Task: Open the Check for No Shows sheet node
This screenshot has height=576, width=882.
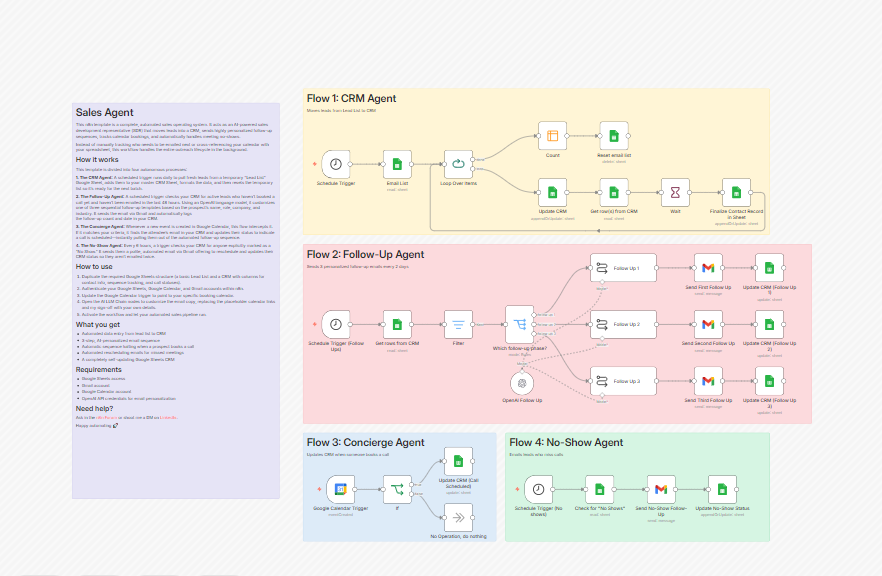Action: click(600, 489)
